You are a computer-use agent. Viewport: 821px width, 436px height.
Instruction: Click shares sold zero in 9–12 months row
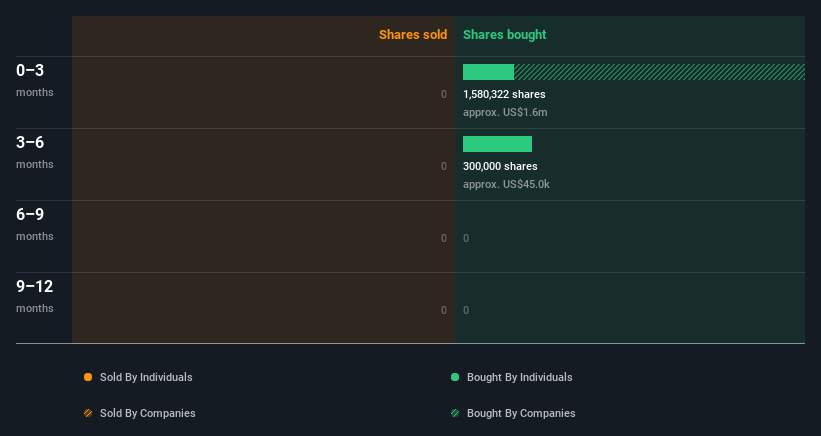[x=444, y=310]
